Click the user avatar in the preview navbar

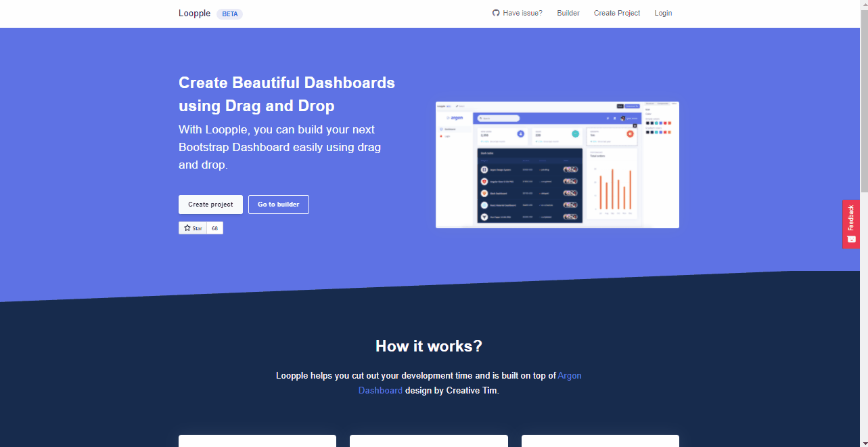[622, 118]
